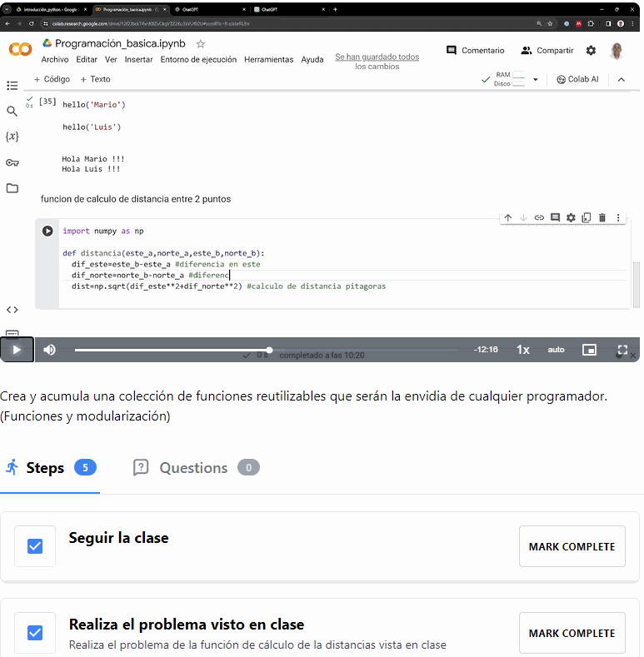Open the Editar menu

tap(87, 59)
